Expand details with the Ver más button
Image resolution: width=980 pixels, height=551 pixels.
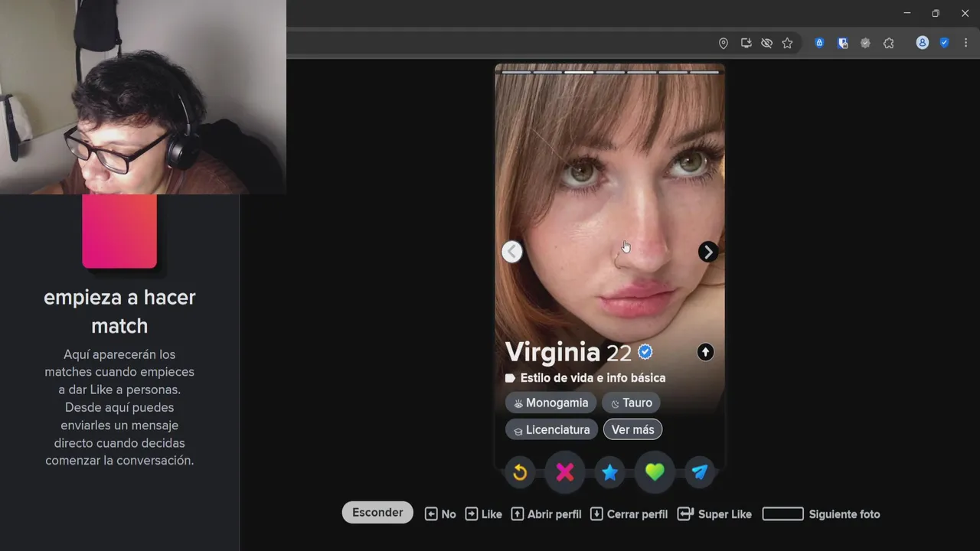tap(633, 429)
